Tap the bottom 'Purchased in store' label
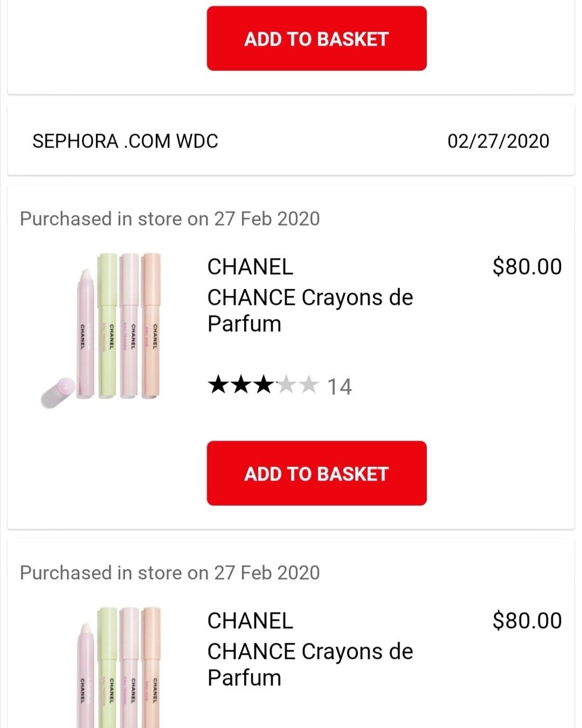Viewport: 582px width, 728px height. click(170, 573)
